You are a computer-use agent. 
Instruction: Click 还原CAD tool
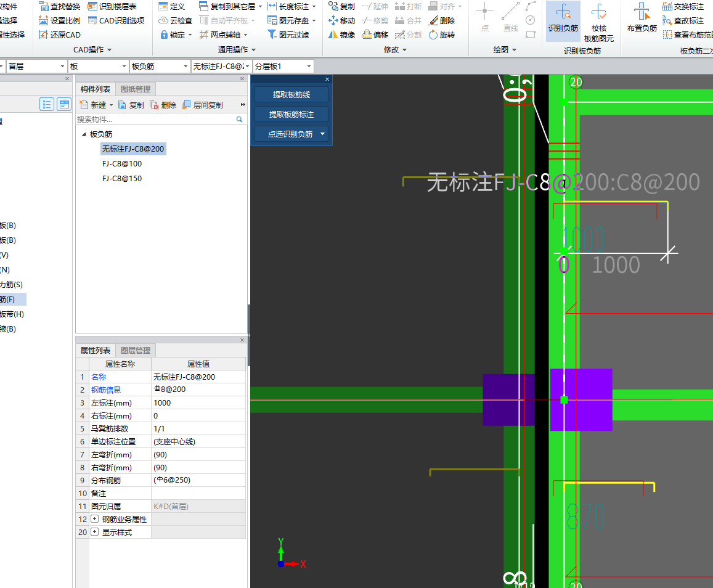[60, 35]
